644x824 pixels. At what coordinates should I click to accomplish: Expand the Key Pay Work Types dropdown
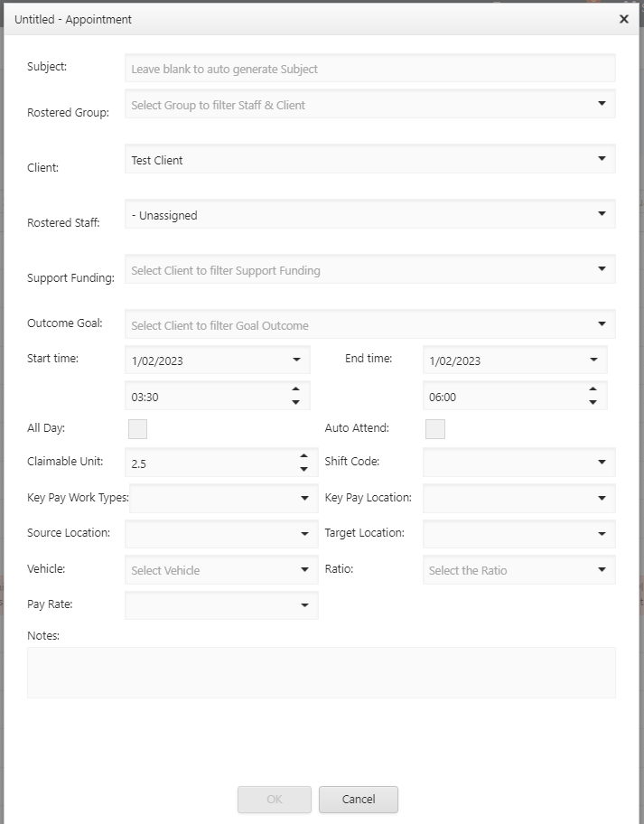(224, 498)
